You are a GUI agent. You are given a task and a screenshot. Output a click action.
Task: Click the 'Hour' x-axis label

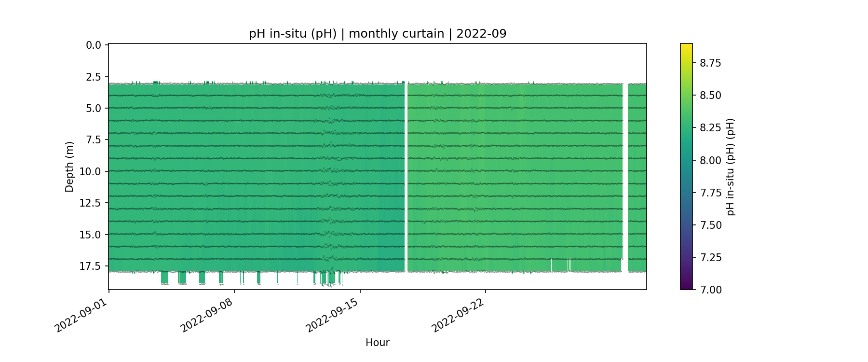[377, 343]
